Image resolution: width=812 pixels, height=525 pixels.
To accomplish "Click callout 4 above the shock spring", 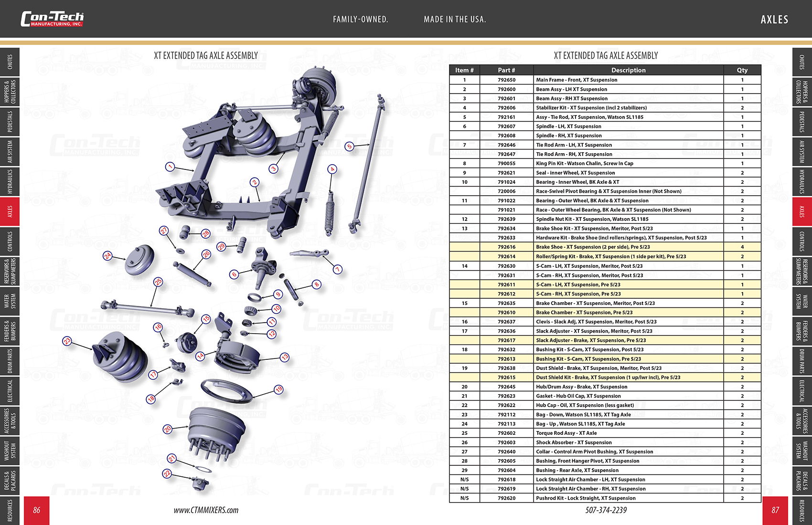I will [332, 169].
